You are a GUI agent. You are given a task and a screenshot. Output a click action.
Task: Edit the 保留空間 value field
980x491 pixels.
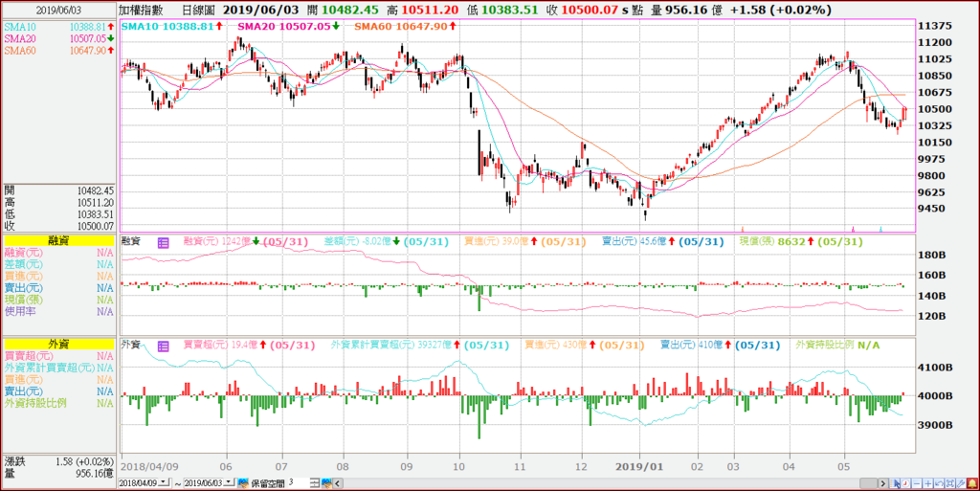tap(298, 483)
